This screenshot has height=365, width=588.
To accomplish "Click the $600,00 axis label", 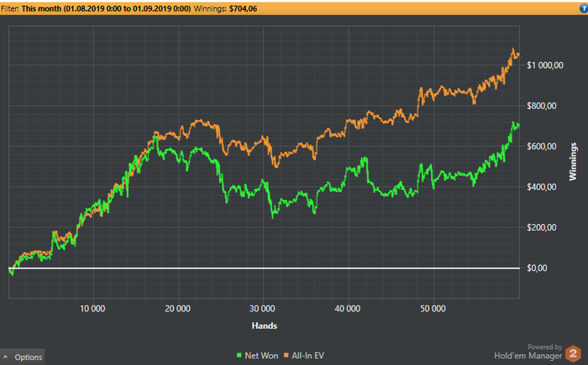I will tap(542, 146).
